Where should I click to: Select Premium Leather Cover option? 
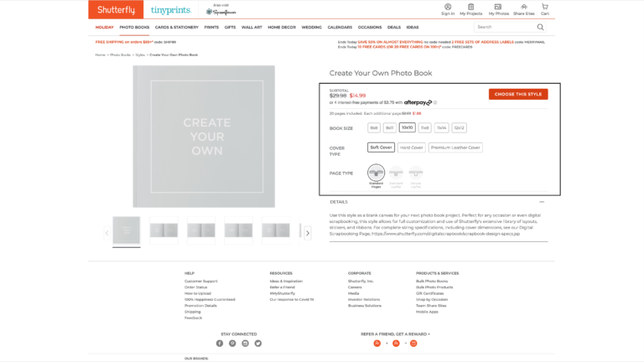tap(455, 147)
